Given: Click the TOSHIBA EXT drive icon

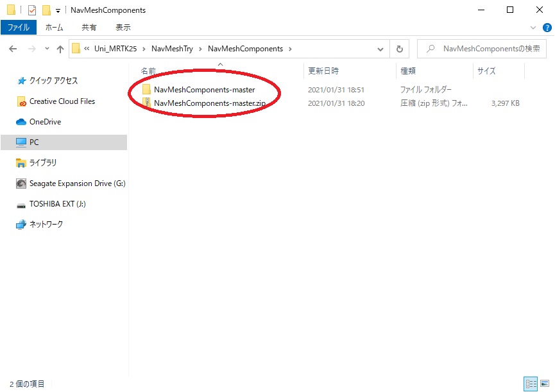Looking at the screenshot, I should click(x=21, y=205).
